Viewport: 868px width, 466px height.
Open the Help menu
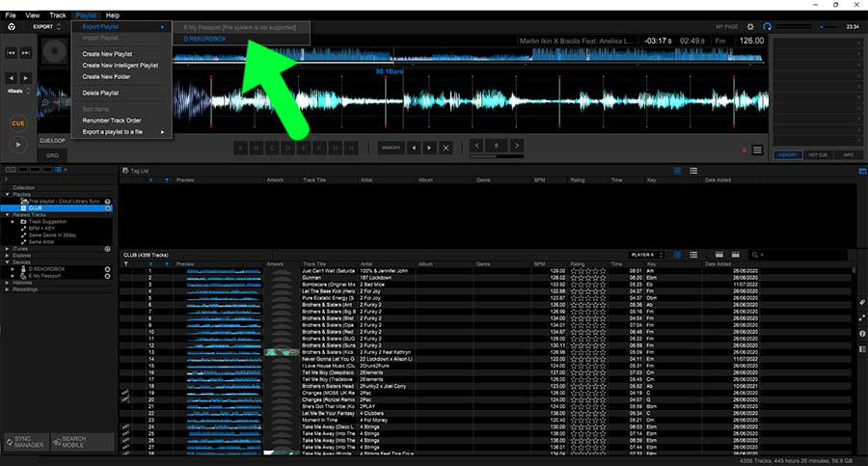[x=113, y=15]
